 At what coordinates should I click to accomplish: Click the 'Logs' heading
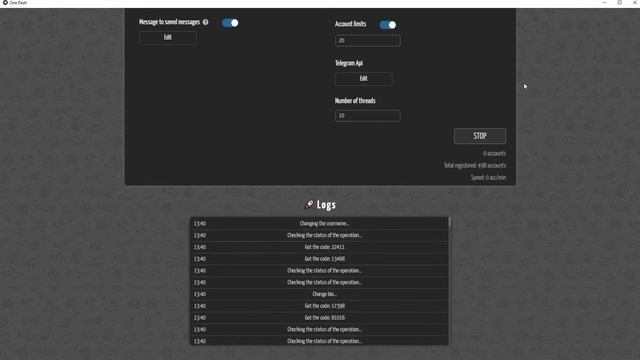pyautogui.click(x=326, y=204)
